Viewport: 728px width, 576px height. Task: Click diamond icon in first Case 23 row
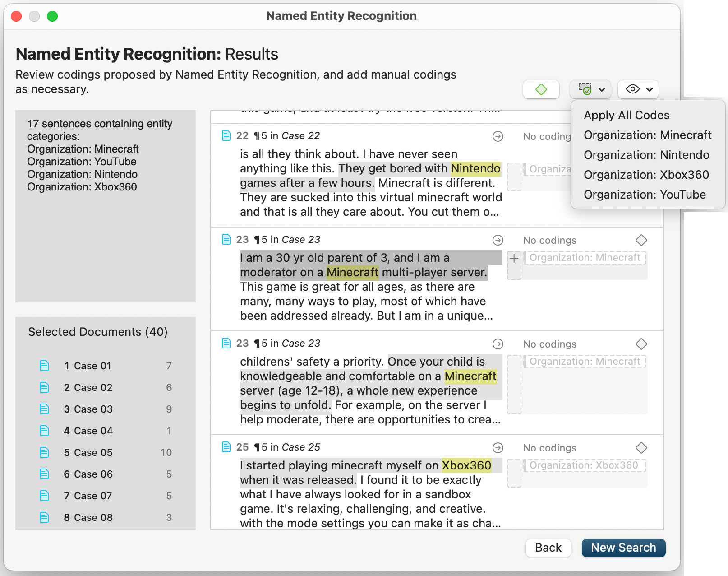tap(641, 240)
